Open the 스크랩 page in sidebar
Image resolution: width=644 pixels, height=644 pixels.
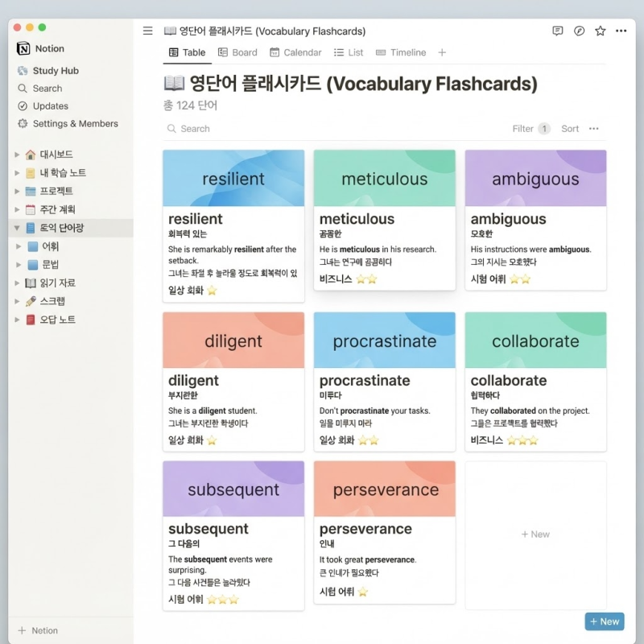click(52, 301)
